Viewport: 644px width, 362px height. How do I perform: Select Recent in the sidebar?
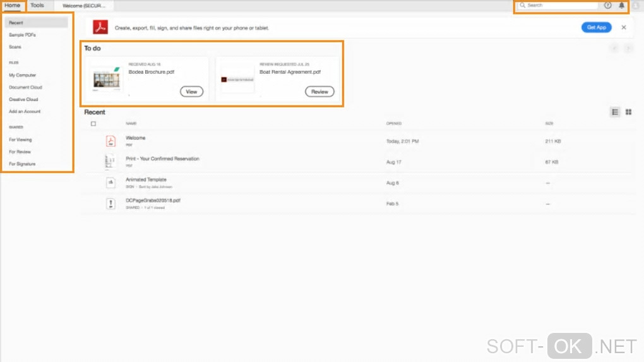pyautogui.click(x=36, y=23)
